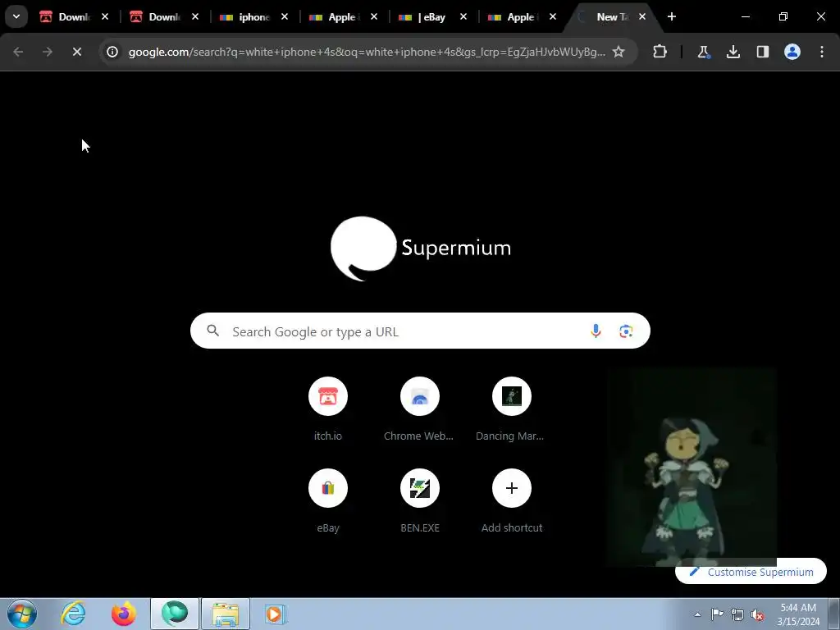Image resolution: width=840 pixels, height=630 pixels.
Task: Open the Extensions puzzle icon
Action: [660, 52]
